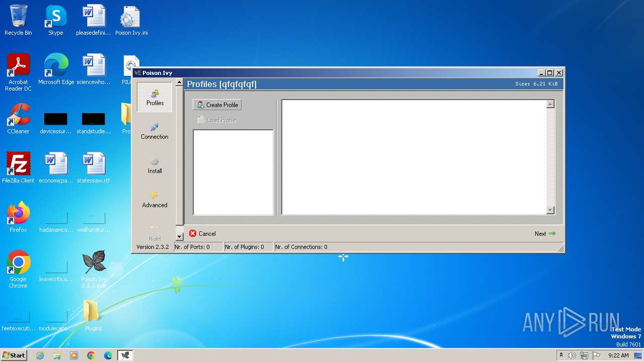Select the Skype desktop shortcut

55,21
